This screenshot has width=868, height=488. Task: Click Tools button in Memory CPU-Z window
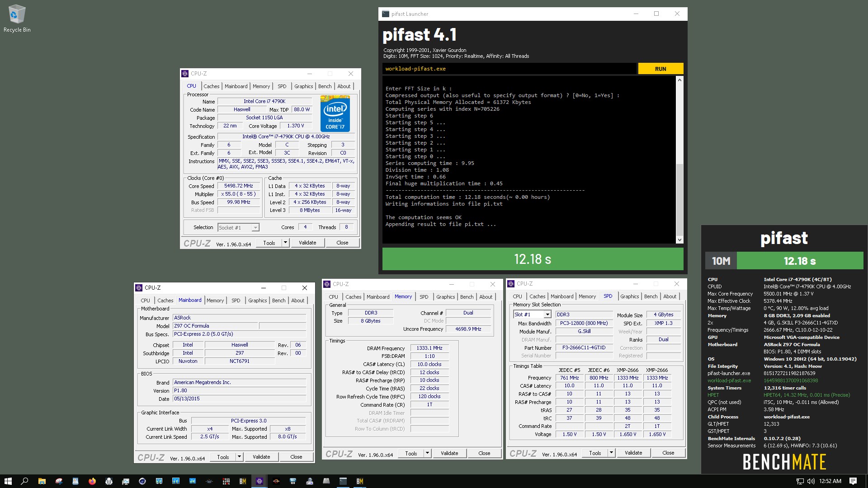[x=411, y=453]
